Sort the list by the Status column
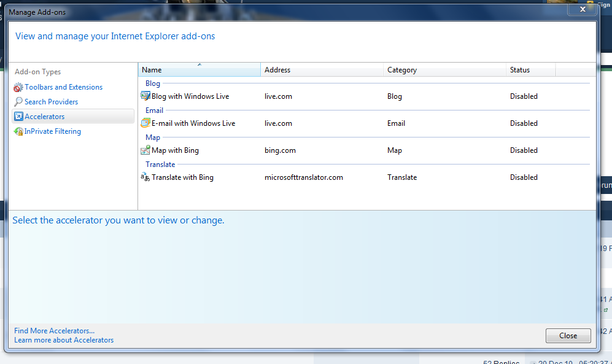Image resolution: width=612 pixels, height=364 pixels. click(530, 70)
